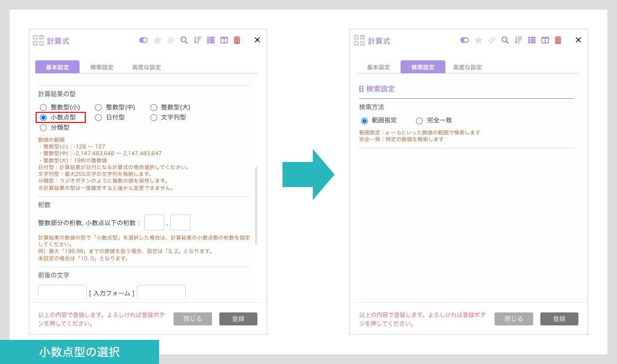Image resolution: width=617 pixels, height=364 pixels.
Task: Click 登録 button in left dialog
Action: point(238,319)
